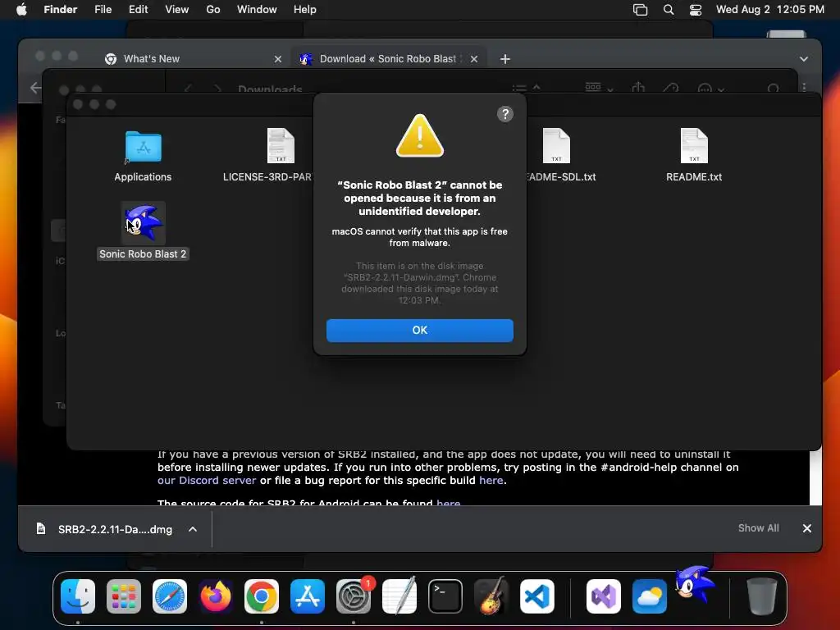Open 'our Discord server' link

coord(207,480)
